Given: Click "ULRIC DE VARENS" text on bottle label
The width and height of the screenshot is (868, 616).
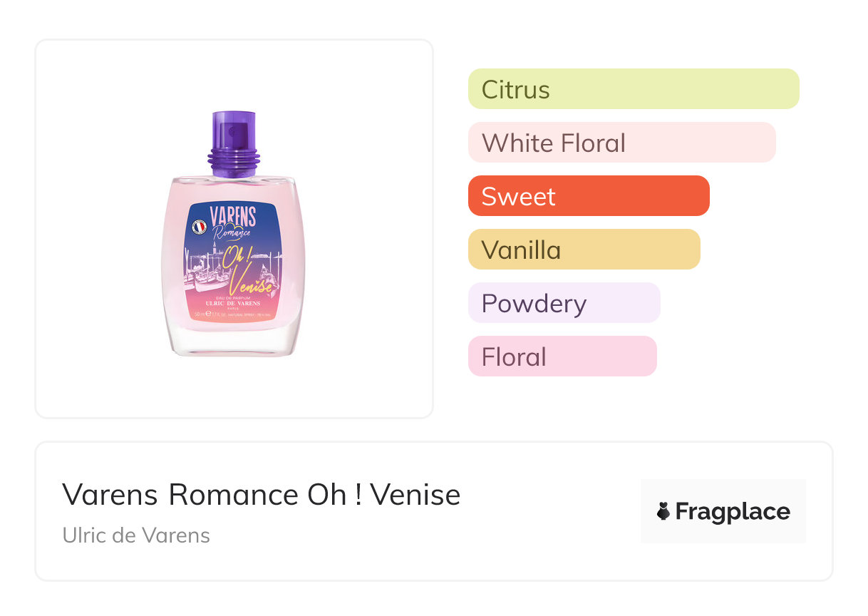Looking at the screenshot, I should pyautogui.click(x=233, y=303).
